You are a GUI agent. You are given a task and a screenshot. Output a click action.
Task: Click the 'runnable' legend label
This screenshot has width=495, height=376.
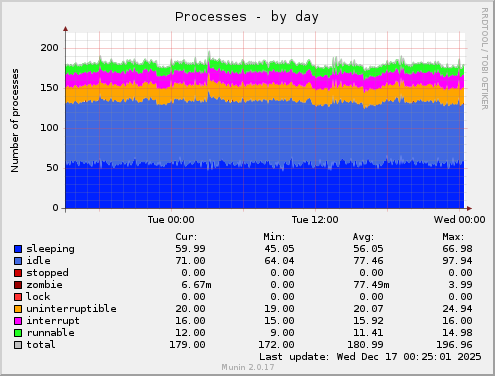point(50,332)
